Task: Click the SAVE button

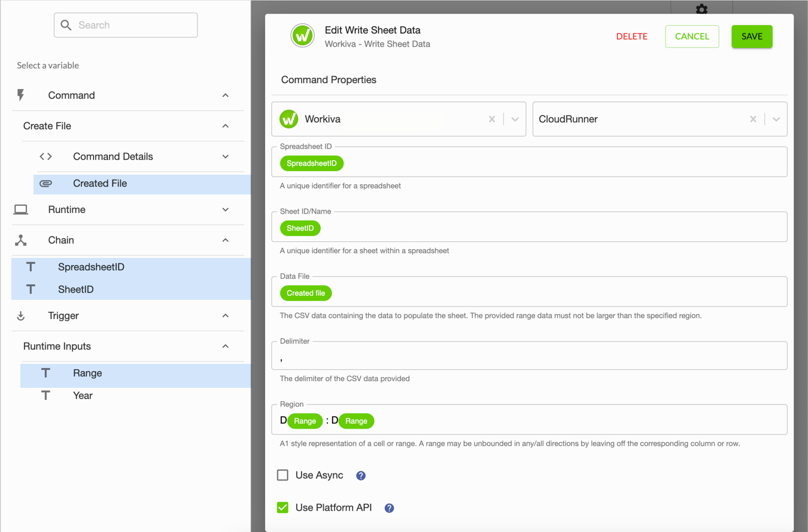Action: [x=752, y=37]
